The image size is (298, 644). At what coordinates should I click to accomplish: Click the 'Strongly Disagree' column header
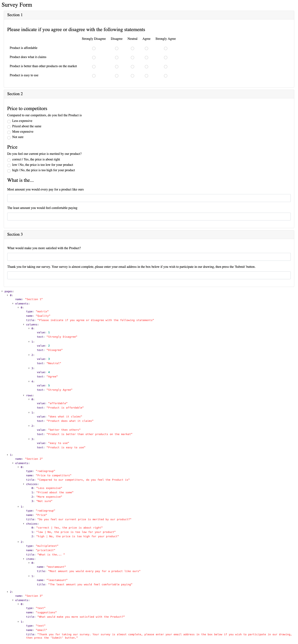click(x=94, y=39)
